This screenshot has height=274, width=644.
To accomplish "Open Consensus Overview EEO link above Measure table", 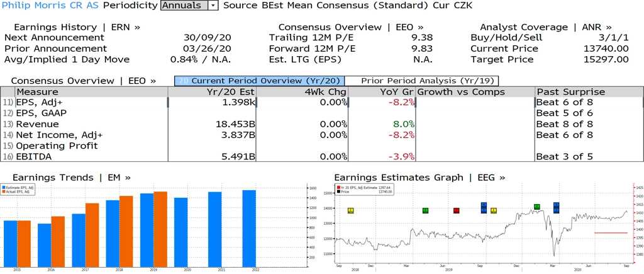I will tap(84, 81).
